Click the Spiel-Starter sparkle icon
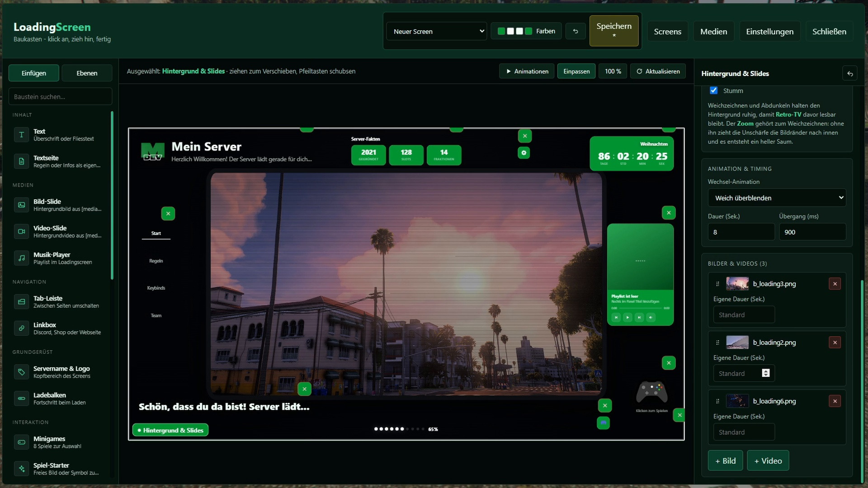 pyautogui.click(x=21, y=469)
